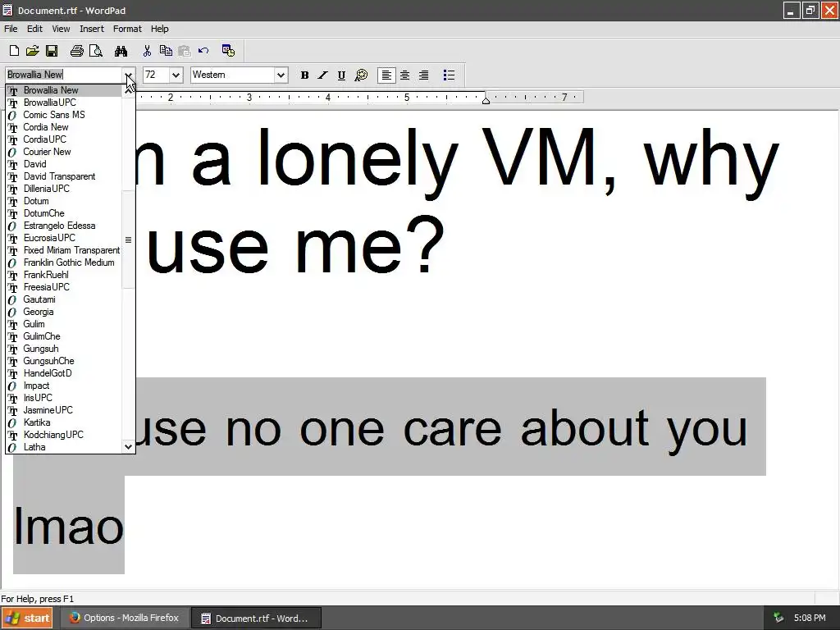Toggle Bullets list style
Image resolution: width=840 pixels, height=630 pixels.
pos(449,75)
